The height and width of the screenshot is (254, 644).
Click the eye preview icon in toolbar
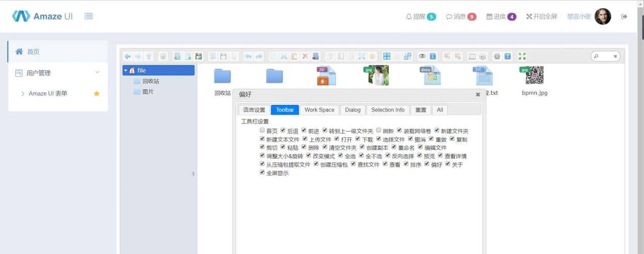(423, 56)
